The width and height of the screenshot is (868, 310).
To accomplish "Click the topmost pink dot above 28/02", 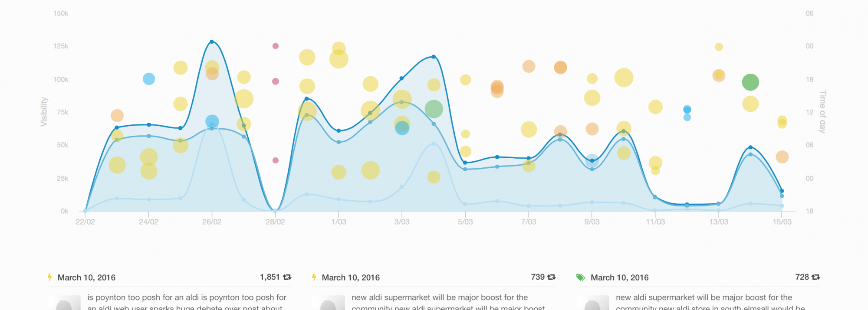I will coord(275,46).
